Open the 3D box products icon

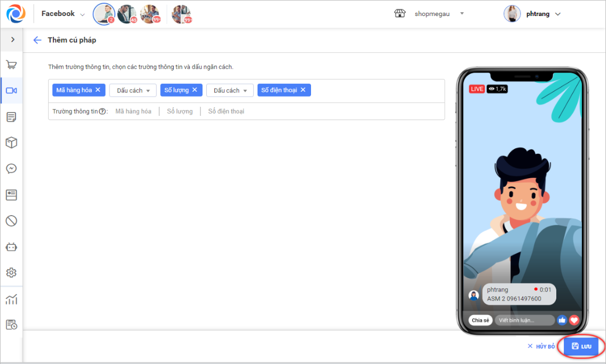pyautogui.click(x=11, y=143)
